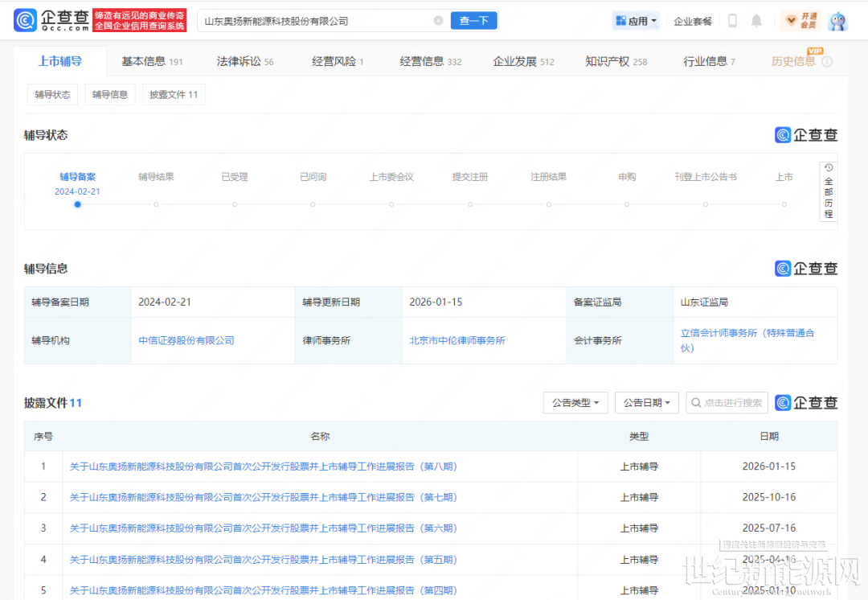Expand the 应用 dropdown menu
Viewport: 868px width, 600px height.
coord(636,21)
